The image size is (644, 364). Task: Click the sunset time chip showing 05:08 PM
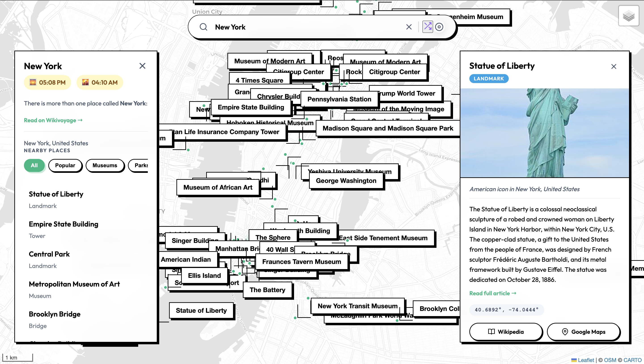coord(47,82)
